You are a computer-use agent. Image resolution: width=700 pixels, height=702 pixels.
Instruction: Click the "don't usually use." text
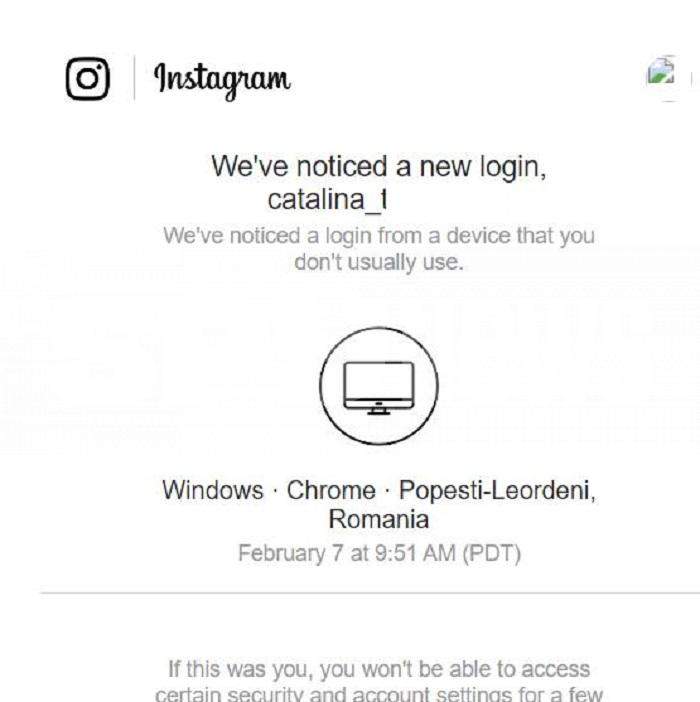(x=378, y=263)
